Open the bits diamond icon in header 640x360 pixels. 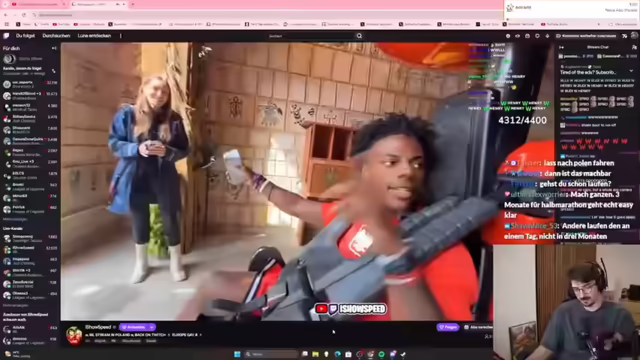[547, 36]
